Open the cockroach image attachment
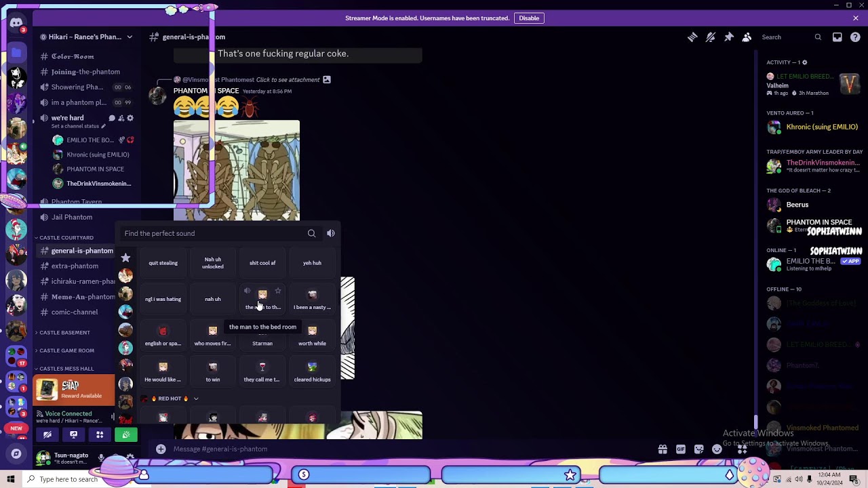Screen dimensions: 868x488 coord(237,171)
